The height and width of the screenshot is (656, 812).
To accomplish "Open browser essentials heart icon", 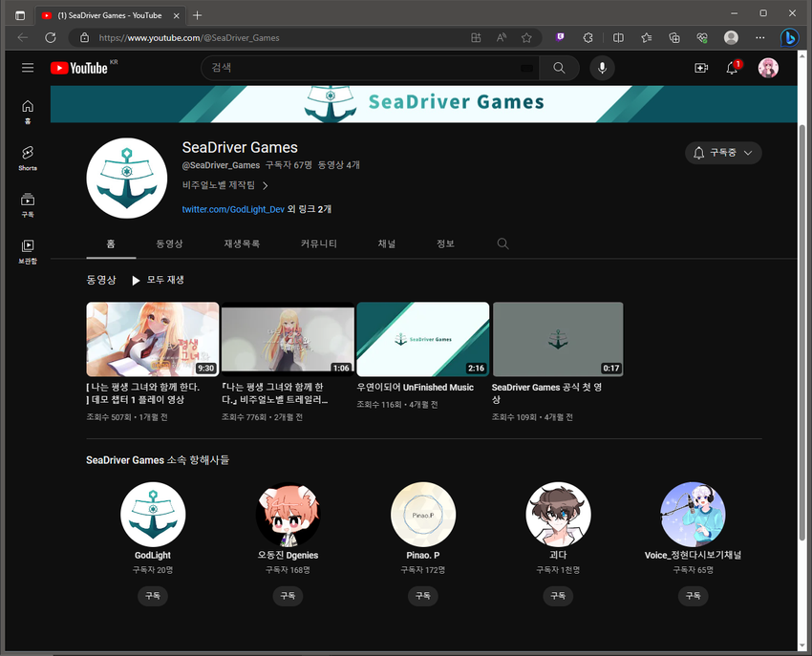I will click(702, 38).
